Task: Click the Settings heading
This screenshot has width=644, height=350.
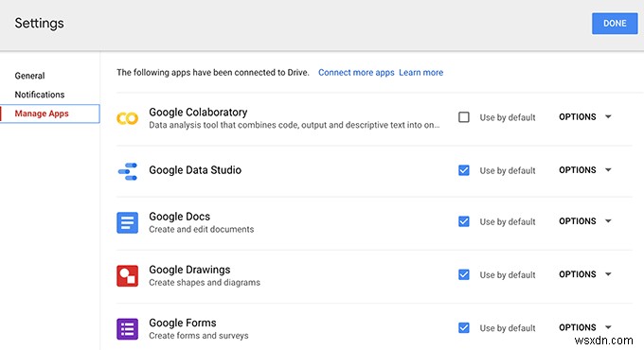Action: click(39, 24)
